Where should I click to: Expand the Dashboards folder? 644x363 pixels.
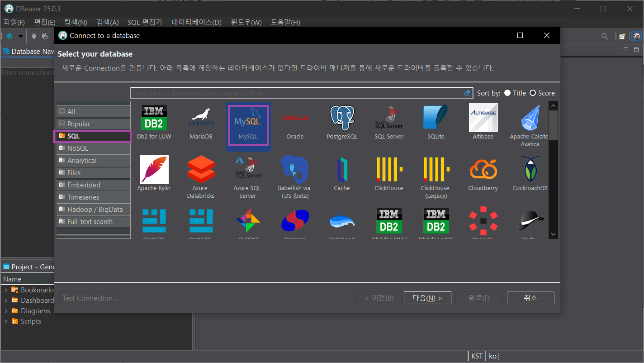click(6, 300)
